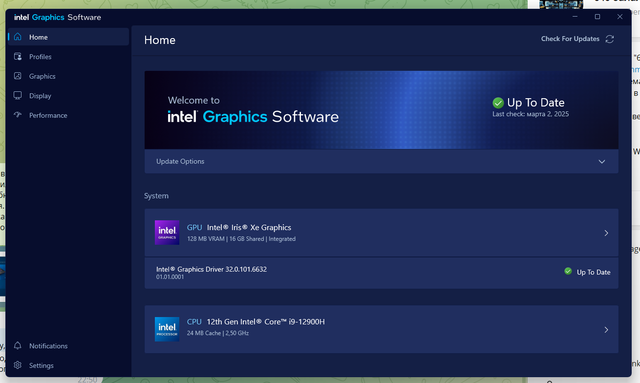Open the Home menu item

click(x=69, y=37)
